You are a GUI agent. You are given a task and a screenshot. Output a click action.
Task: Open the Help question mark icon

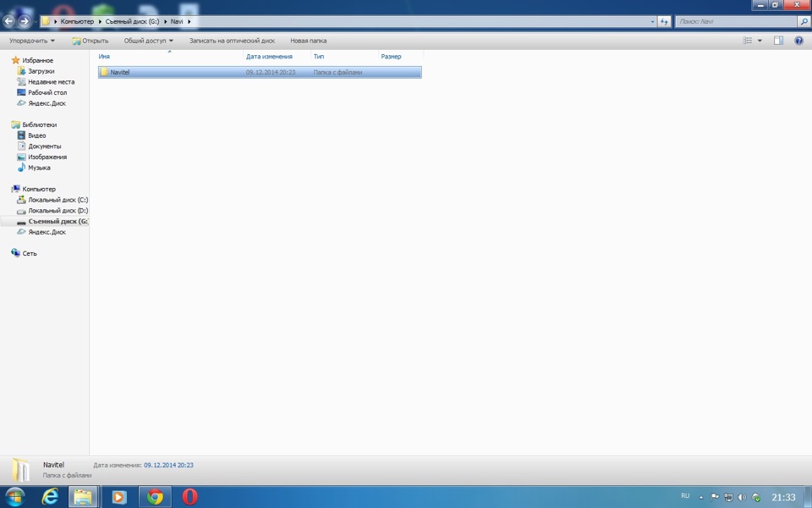coord(798,41)
